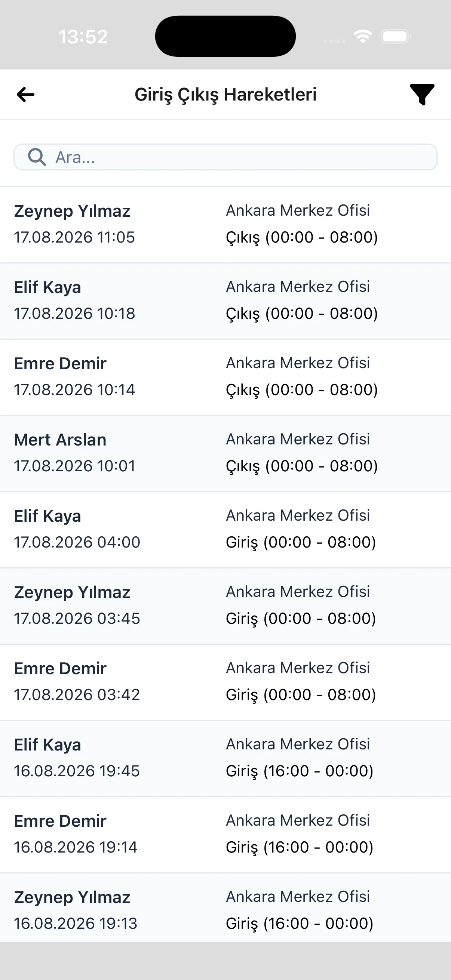Open Emre Demir 17.08.2026 03:42 entry

[x=225, y=682]
